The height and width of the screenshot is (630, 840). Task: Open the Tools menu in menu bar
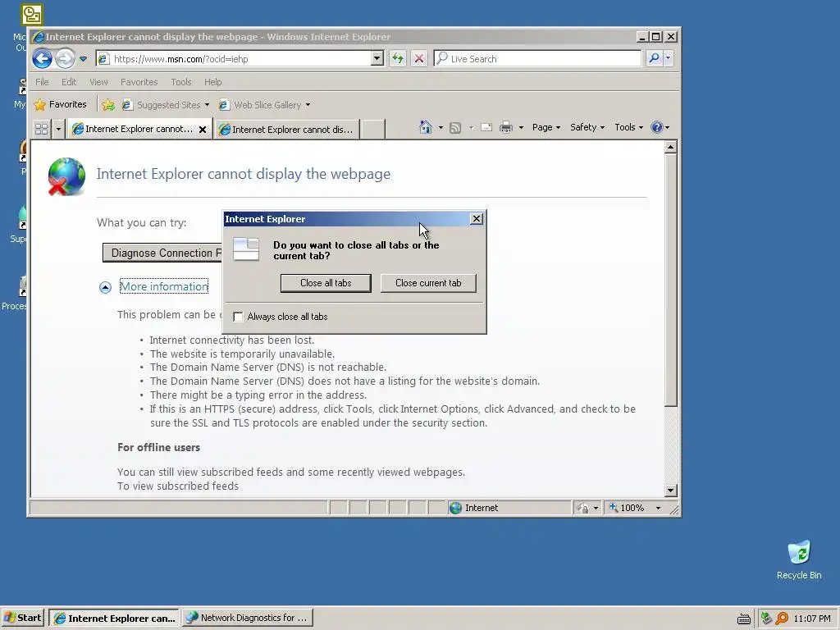[x=181, y=82]
